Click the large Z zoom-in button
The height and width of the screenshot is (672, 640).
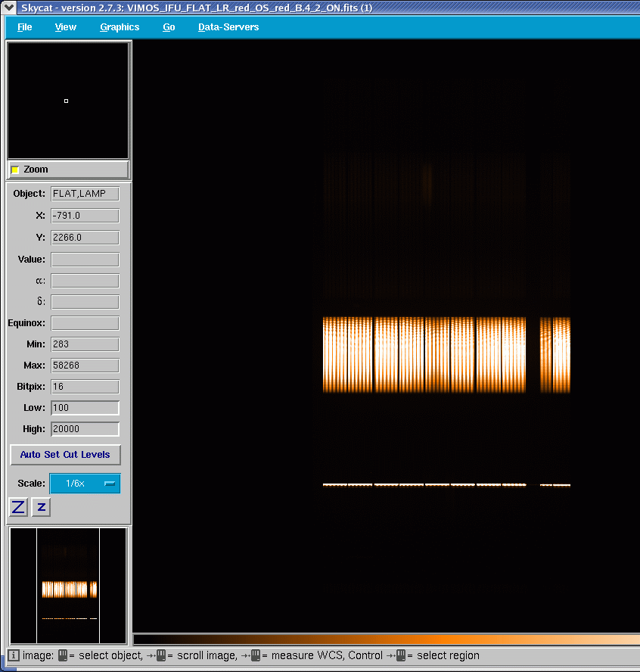(18, 507)
